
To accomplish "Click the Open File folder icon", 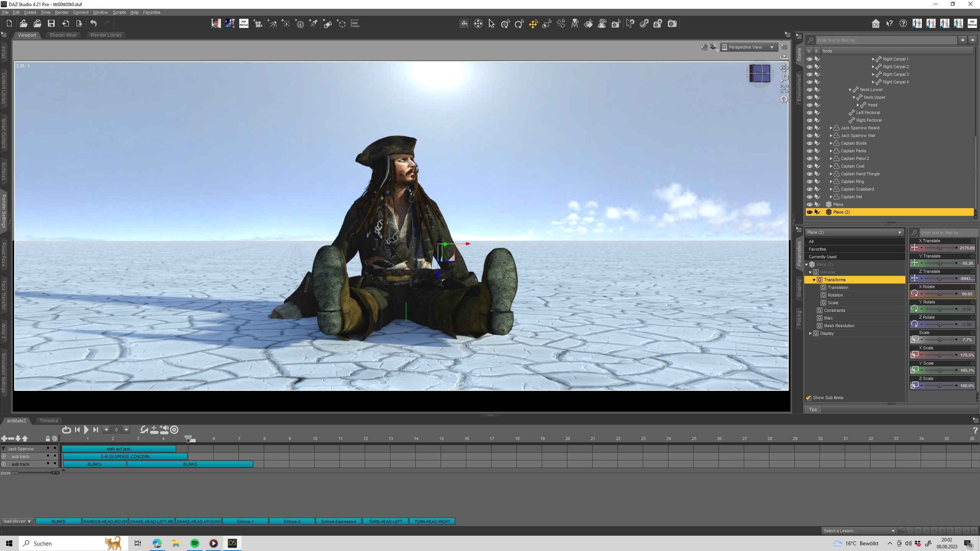I will click(x=23, y=24).
